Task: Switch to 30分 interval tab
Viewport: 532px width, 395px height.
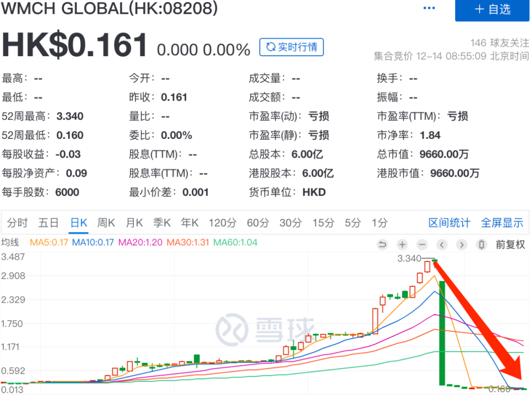Action: pyautogui.click(x=291, y=223)
